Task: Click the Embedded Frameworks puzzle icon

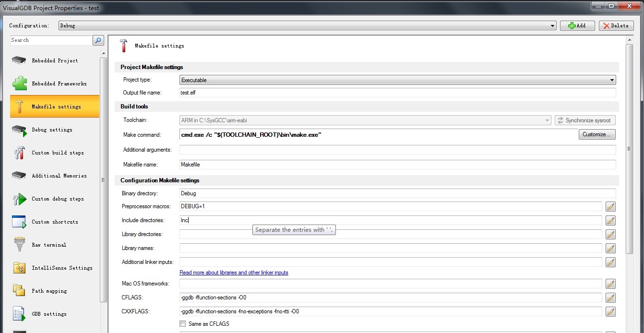Action: (x=19, y=83)
